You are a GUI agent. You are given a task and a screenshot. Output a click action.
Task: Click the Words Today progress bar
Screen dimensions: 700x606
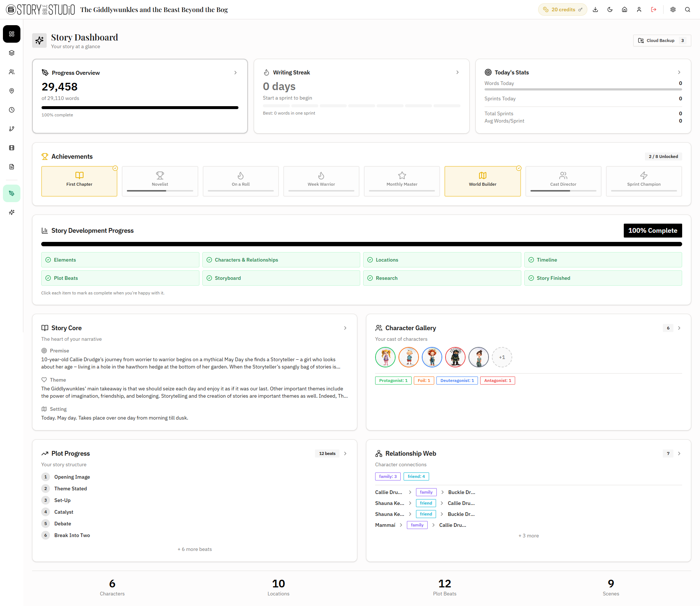pos(583,89)
